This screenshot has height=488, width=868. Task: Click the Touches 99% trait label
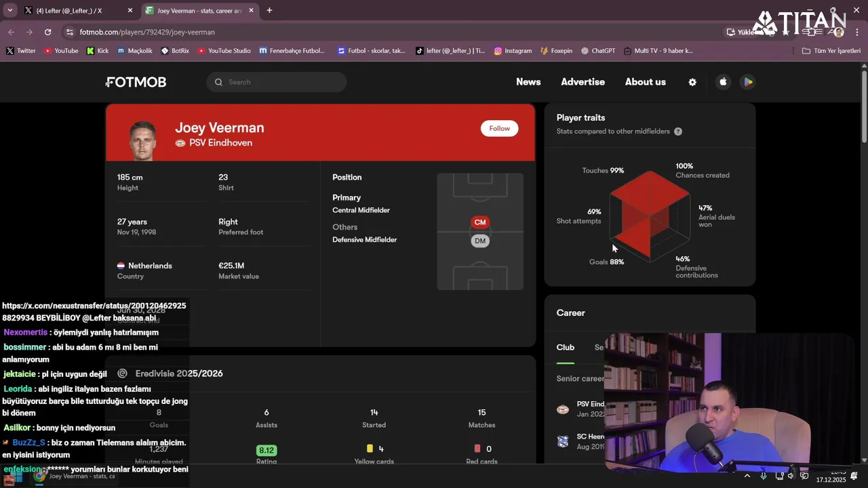pyautogui.click(x=603, y=171)
